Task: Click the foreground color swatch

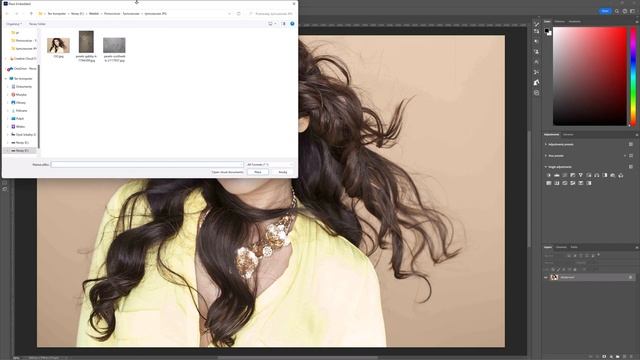Action: click(547, 31)
